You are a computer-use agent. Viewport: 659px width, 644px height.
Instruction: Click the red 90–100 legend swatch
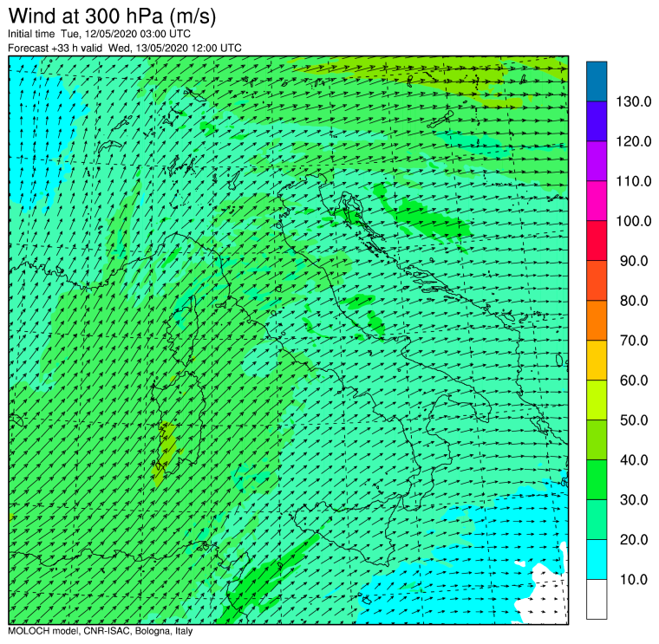point(597,241)
